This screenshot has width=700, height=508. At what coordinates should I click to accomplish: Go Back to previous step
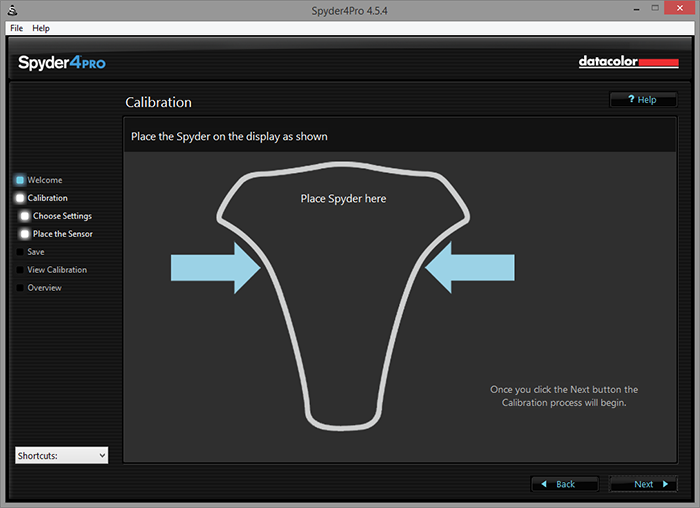pos(564,484)
